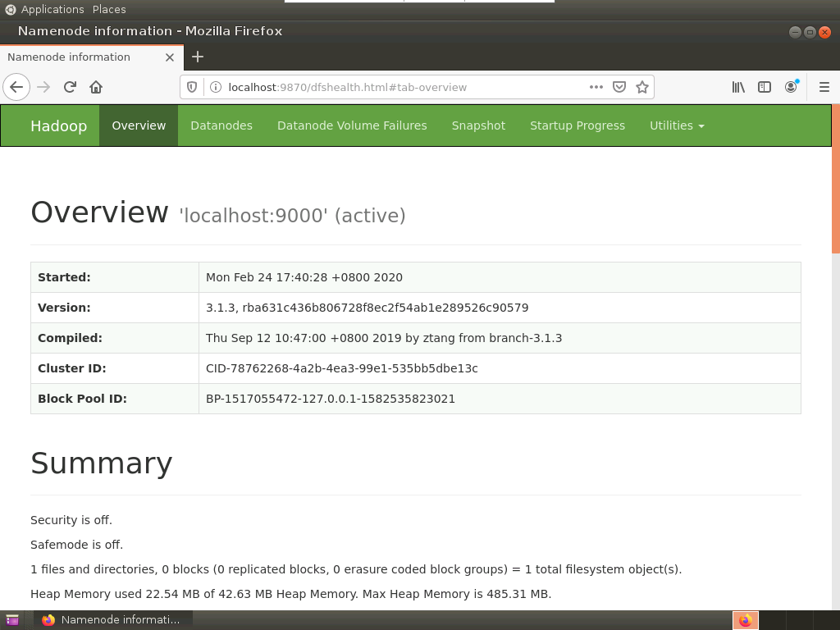The height and width of the screenshot is (630, 840).
Task: Click the 'Version:' label cell
Action: 115,308
